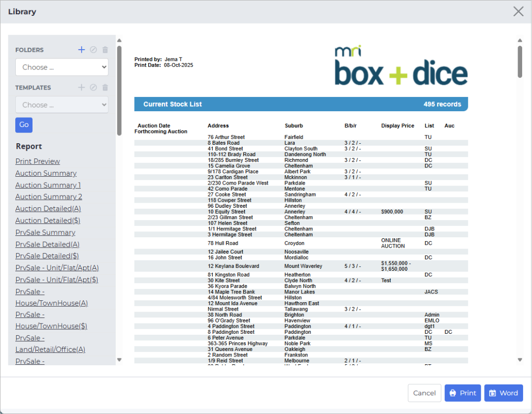Click the mri box + dice logo

click(401, 65)
